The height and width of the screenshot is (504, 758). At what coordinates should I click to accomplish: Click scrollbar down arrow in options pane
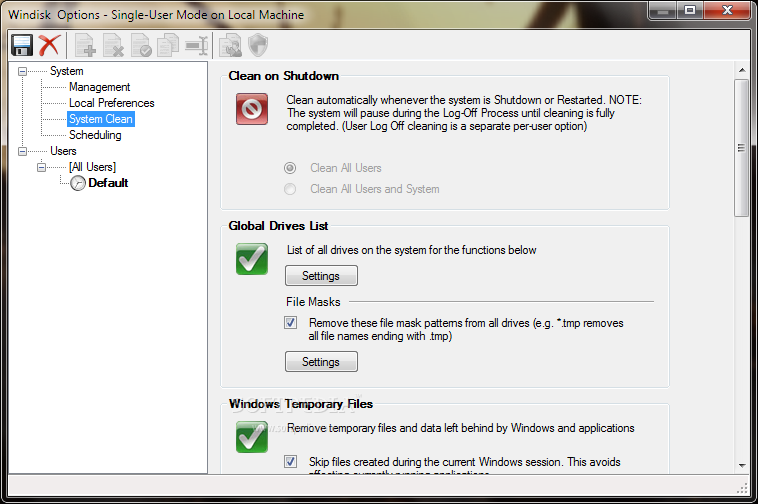tap(742, 465)
